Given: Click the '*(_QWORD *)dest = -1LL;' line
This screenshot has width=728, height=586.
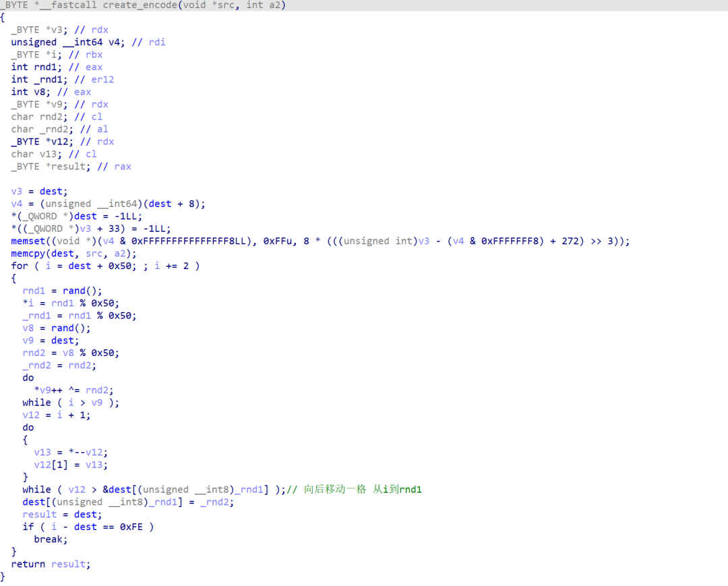Looking at the screenshot, I should pos(77,216).
